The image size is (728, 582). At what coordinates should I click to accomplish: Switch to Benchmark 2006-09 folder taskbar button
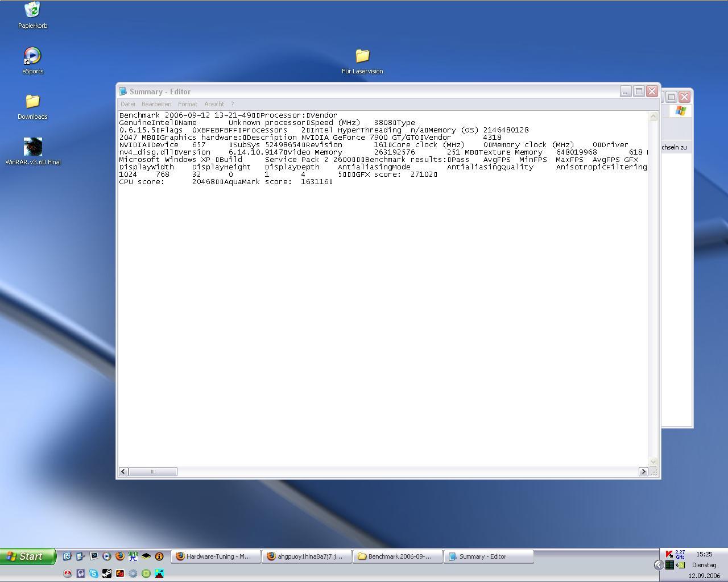point(398,556)
